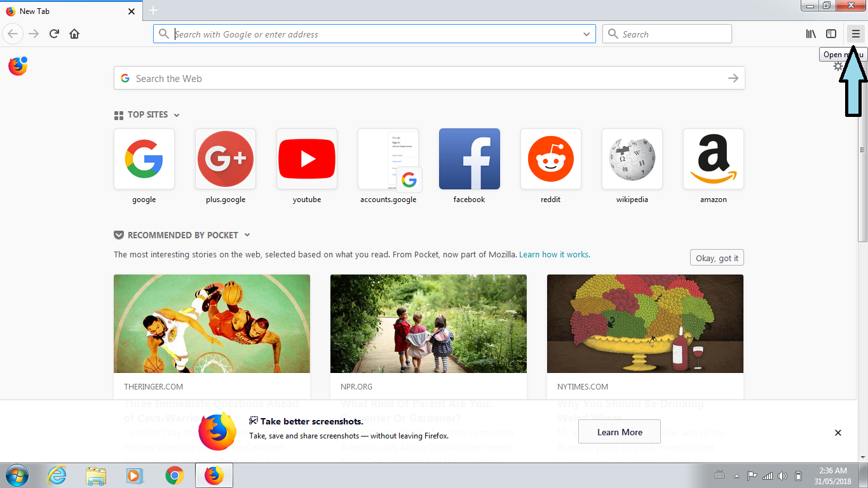This screenshot has height=488, width=868.
Task: Show hidden tray icons arrow
Action: pyautogui.click(x=737, y=476)
